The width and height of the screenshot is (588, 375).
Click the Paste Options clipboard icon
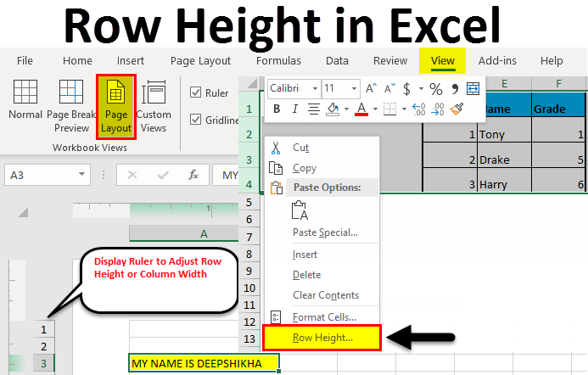click(277, 187)
